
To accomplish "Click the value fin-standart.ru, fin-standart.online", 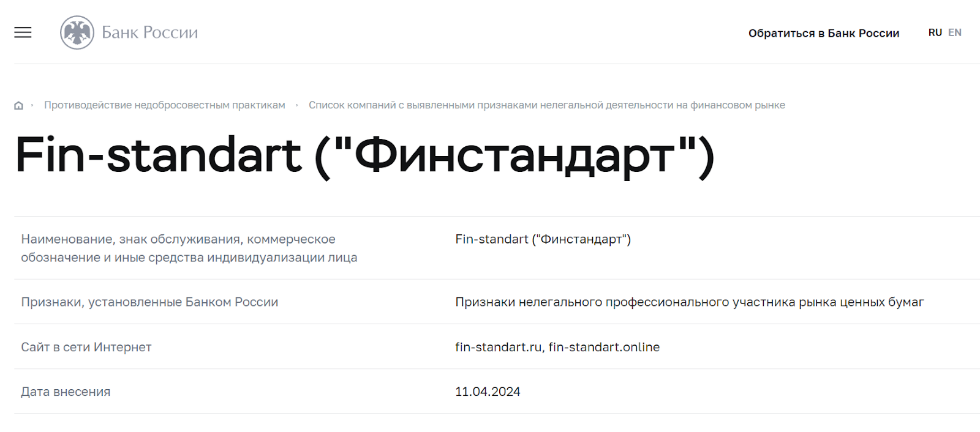I will click(557, 347).
